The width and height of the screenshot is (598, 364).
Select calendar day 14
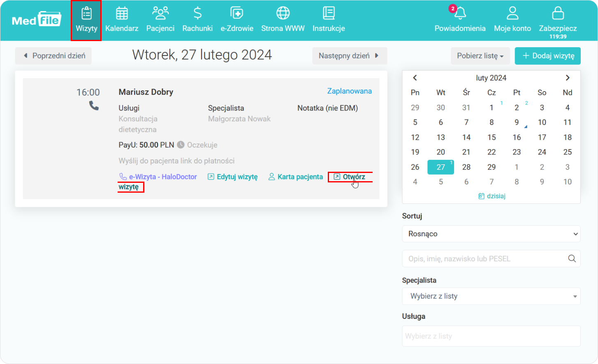[x=466, y=137]
